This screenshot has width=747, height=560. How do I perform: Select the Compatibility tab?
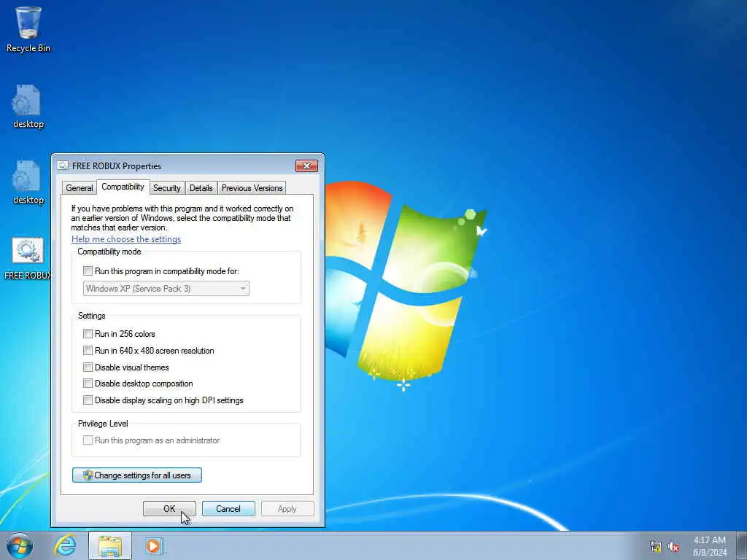123,187
